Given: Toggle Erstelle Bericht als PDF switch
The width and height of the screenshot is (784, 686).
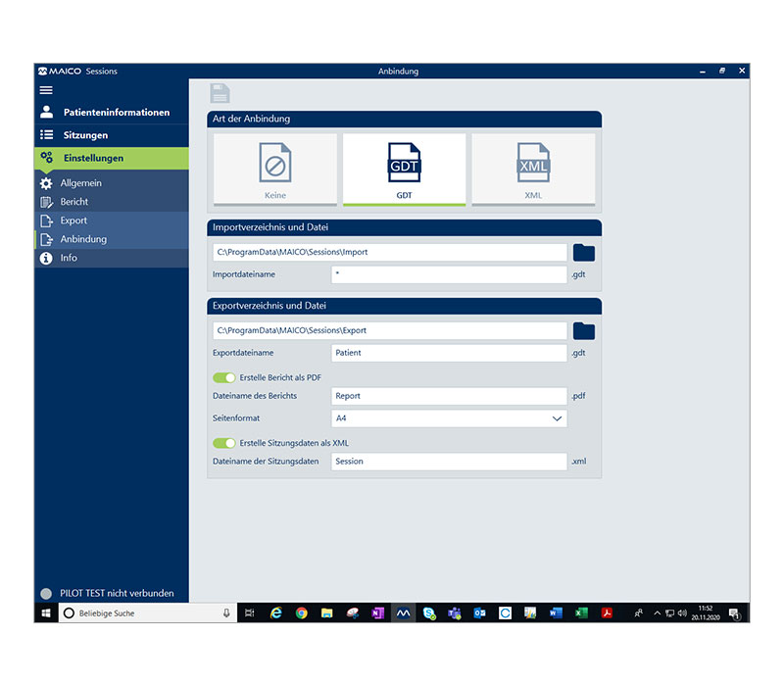Looking at the screenshot, I should point(224,377).
